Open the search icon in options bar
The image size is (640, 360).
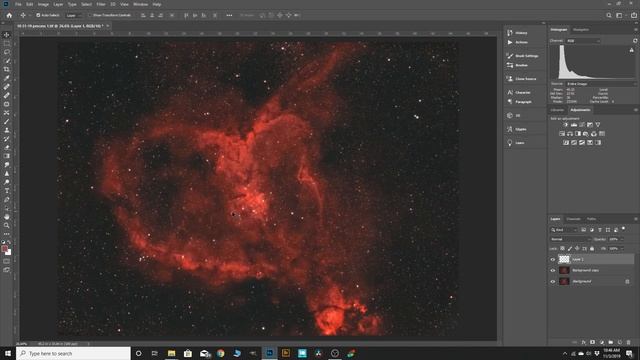click(609, 15)
